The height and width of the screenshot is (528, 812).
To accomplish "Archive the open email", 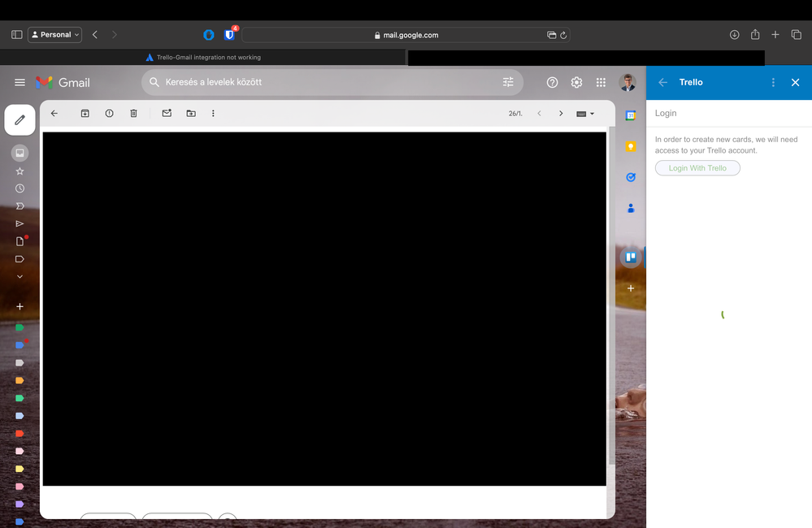I will (85, 114).
